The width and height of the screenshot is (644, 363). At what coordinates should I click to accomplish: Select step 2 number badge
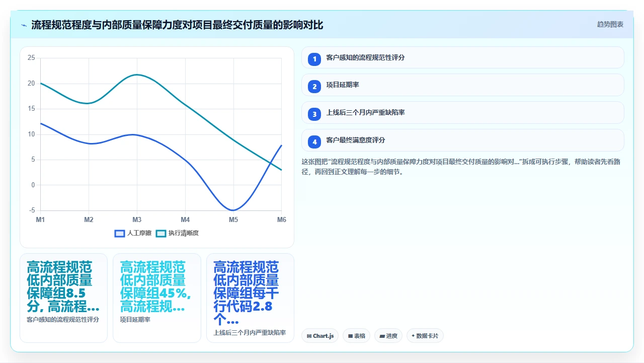tap(314, 87)
